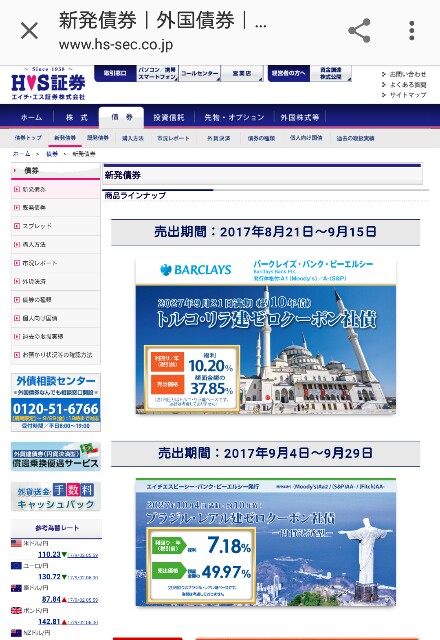This screenshot has width=440, height=640.
Task: Go to the ホーム main navigation tab
Action: coord(31,118)
